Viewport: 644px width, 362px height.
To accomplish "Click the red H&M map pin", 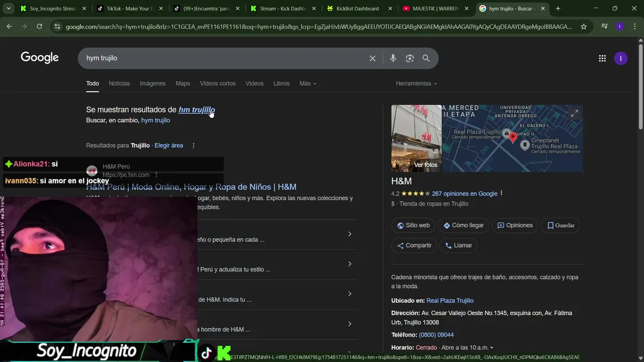I will pyautogui.click(x=513, y=137).
